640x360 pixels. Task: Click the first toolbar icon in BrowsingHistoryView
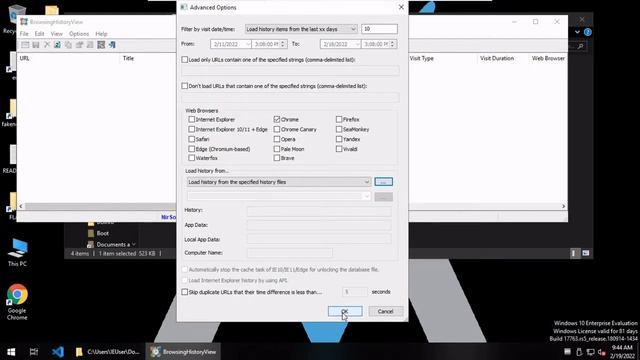25,45
